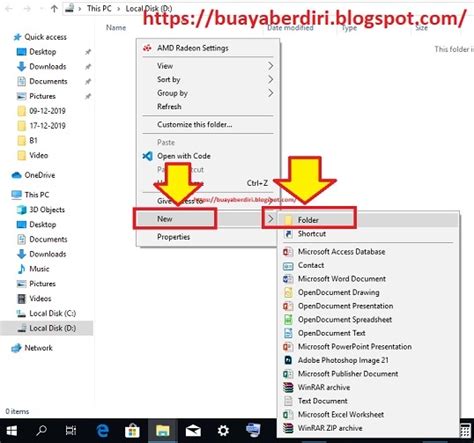The image size is (474, 443).
Task: Click the WinRAR archive icon
Action: 288,387
